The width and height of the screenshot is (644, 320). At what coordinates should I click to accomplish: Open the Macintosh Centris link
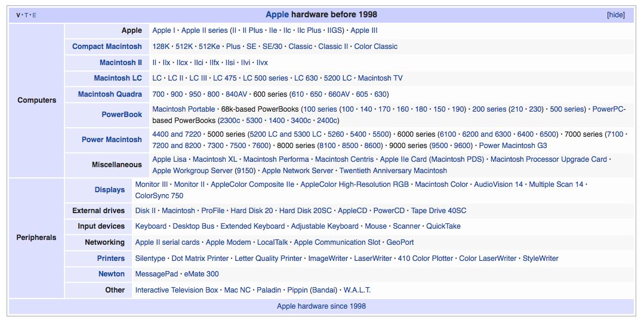(x=344, y=159)
